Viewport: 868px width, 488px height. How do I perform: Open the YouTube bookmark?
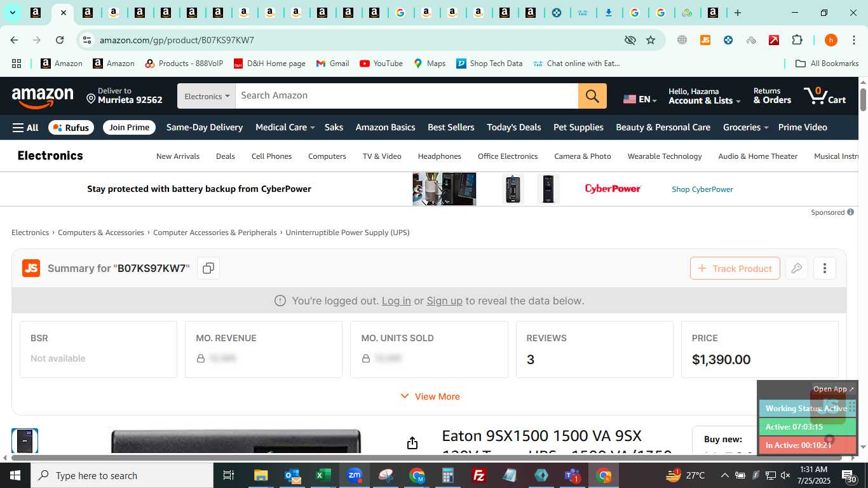click(x=381, y=64)
